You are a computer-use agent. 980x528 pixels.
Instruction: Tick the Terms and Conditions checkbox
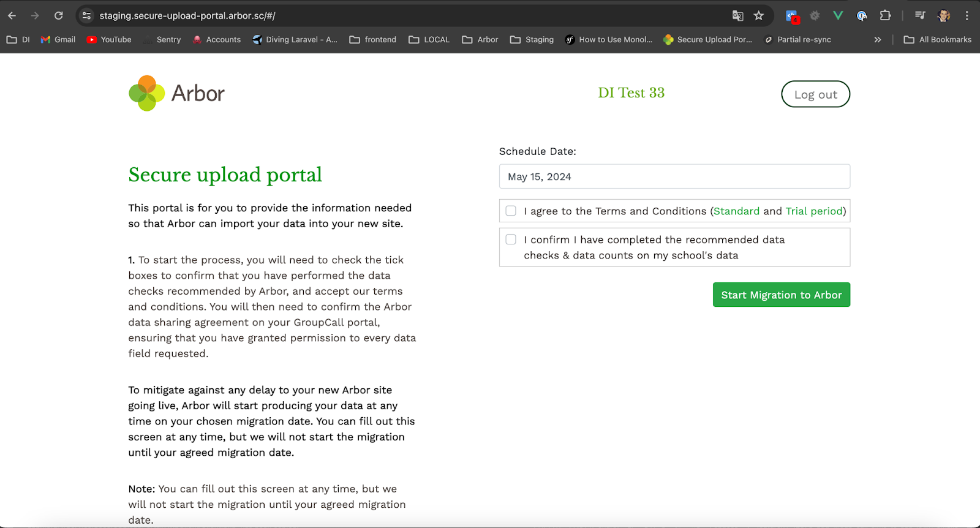pyautogui.click(x=511, y=211)
